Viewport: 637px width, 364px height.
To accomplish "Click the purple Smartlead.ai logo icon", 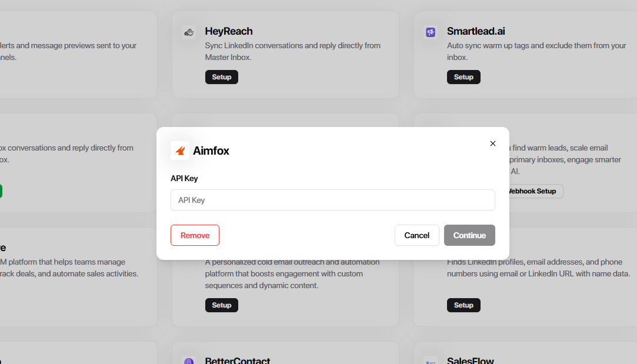I will coord(431,32).
